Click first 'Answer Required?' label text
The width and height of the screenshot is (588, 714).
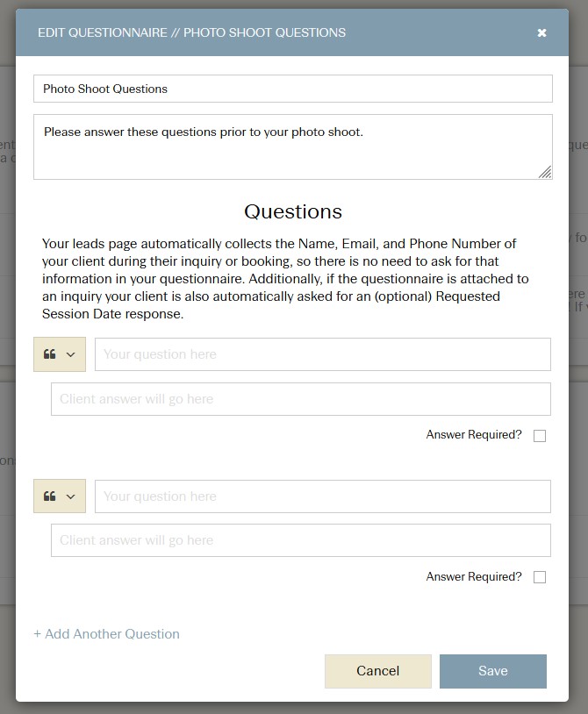point(474,435)
